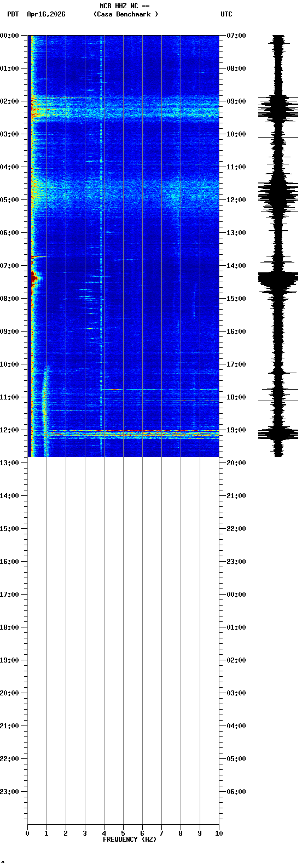
Task: Click the UTC time label '03:00'
Action: click(236, 693)
